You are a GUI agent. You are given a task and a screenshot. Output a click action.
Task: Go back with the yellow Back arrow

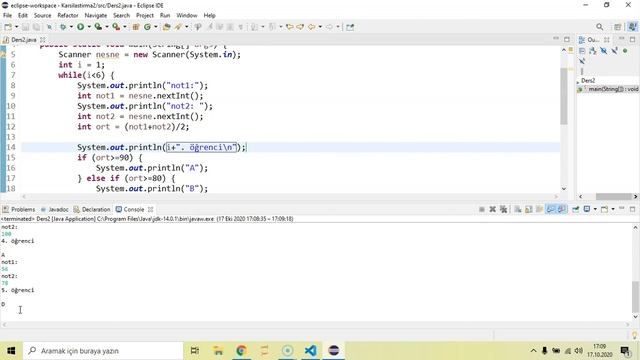311,27
